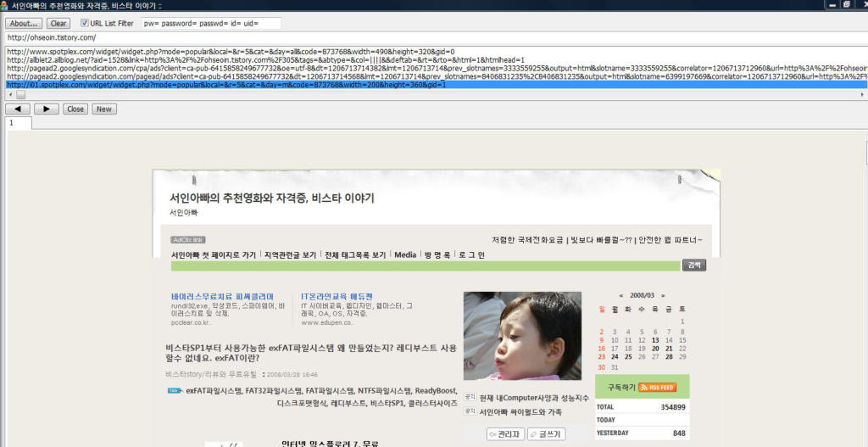Click the Close tab button
Screen dimensions: 868x447
click(x=75, y=109)
